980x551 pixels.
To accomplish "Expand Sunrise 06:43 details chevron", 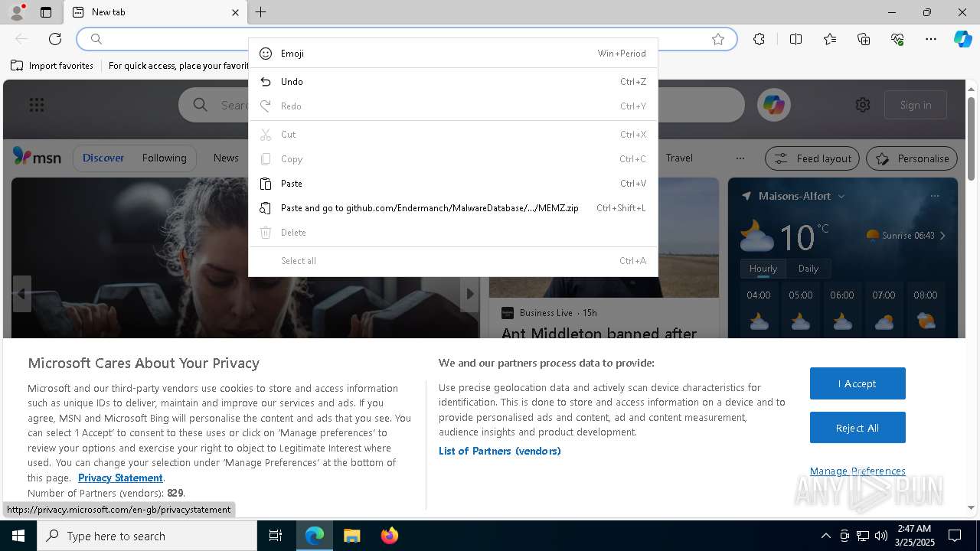I will (x=942, y=236).
